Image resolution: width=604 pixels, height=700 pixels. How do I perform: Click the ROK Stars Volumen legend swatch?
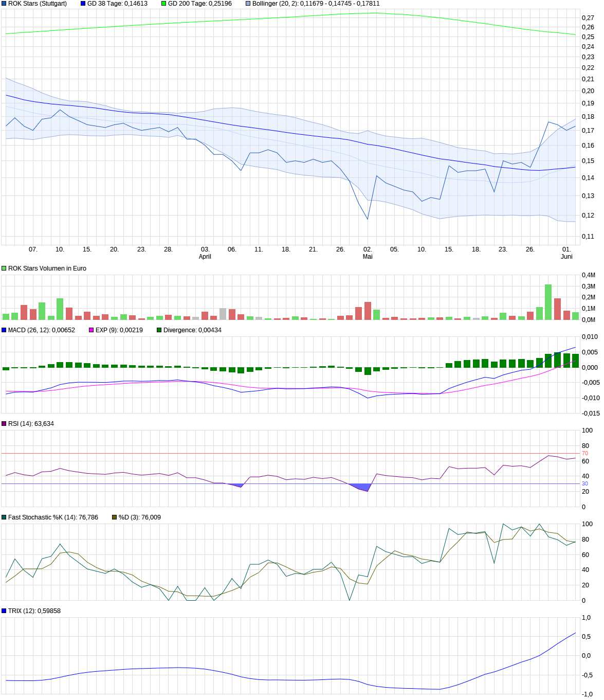click(4, 268)
